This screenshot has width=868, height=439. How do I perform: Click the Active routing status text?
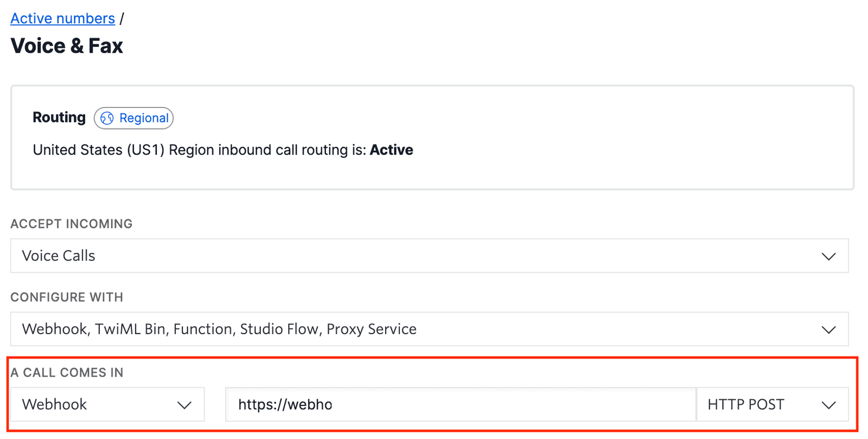coord(392,150)
